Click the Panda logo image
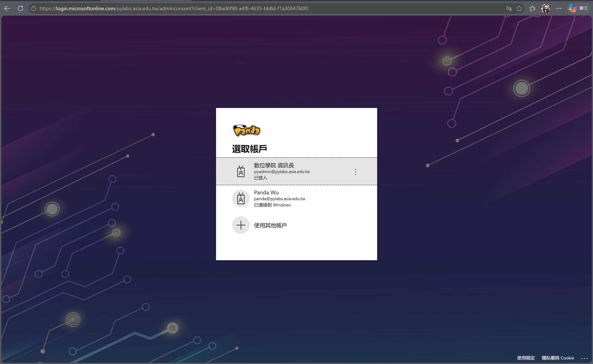Screen dimensions: 593x364 tap(247, 130)
